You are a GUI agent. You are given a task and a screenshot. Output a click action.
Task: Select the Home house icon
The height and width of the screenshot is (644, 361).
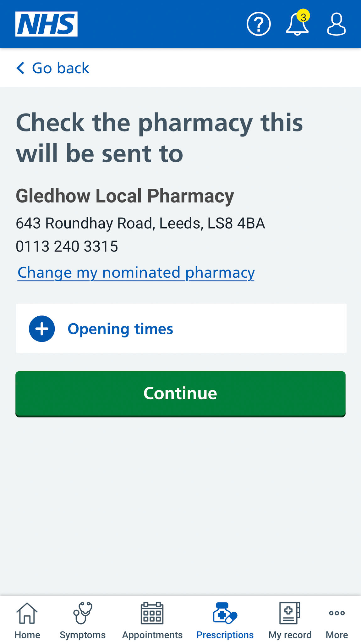coord(27,613)
